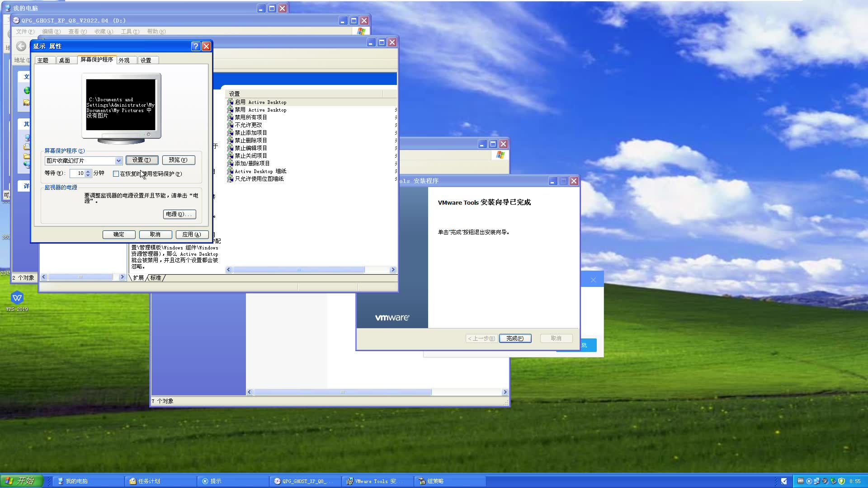Open the network connection tray icon

(x=816, y=481)
